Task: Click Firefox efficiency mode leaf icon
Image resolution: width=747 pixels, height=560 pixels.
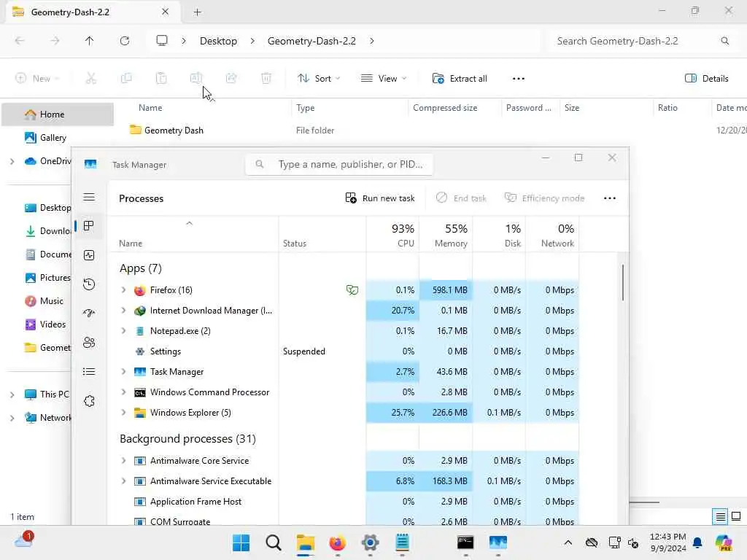Action: pos(352,290)
